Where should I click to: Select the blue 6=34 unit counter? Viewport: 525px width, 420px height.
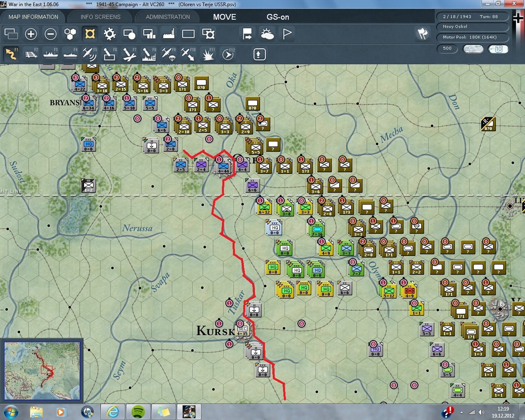pos(88,103)
